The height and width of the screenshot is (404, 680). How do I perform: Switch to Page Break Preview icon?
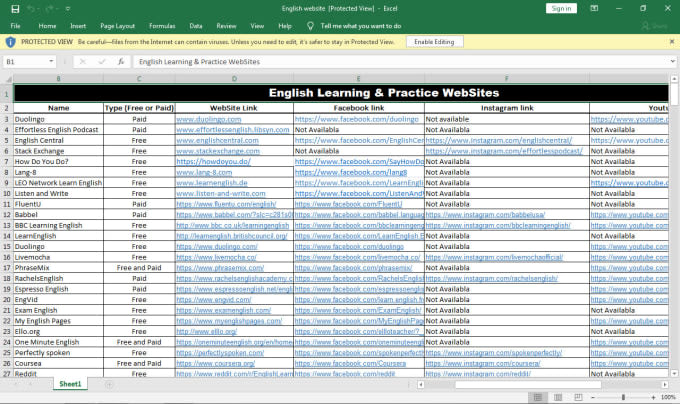578,397
